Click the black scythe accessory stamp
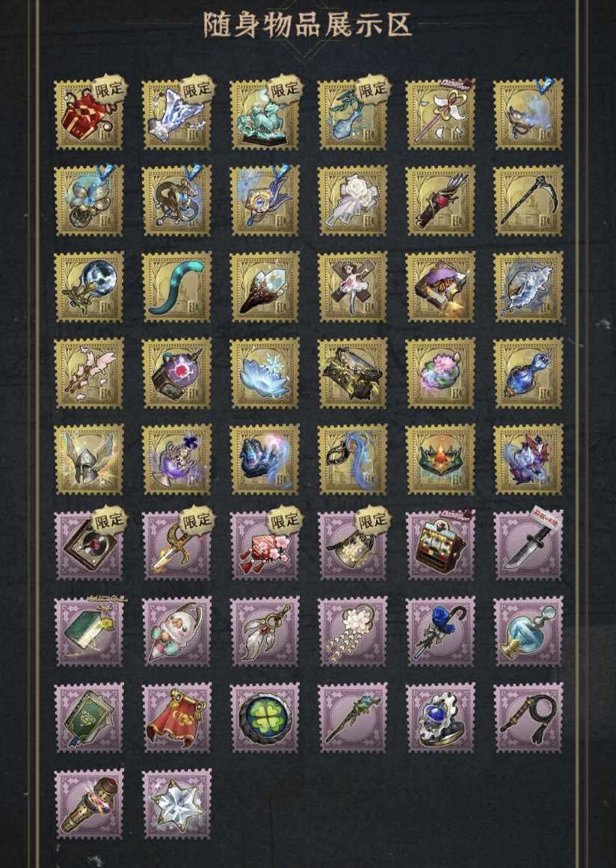This screenshot has height=868, width=616. point(528,201)
